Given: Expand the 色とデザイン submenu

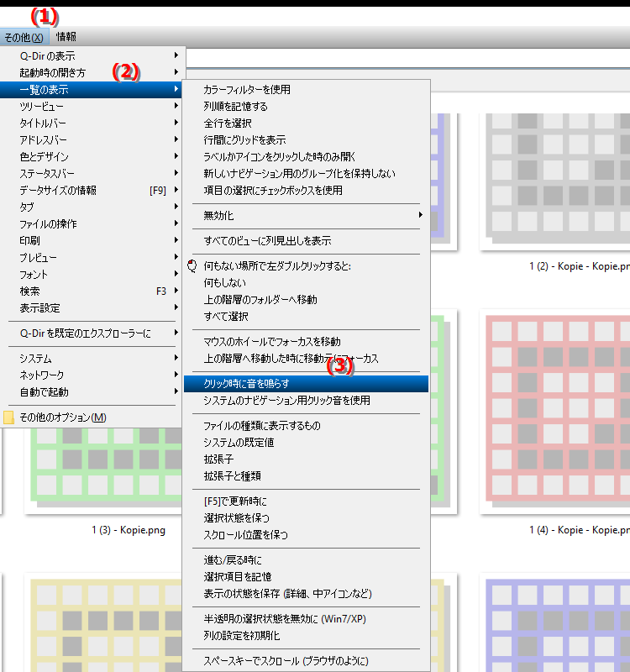Looking at the screenshot, I should 92,156.
